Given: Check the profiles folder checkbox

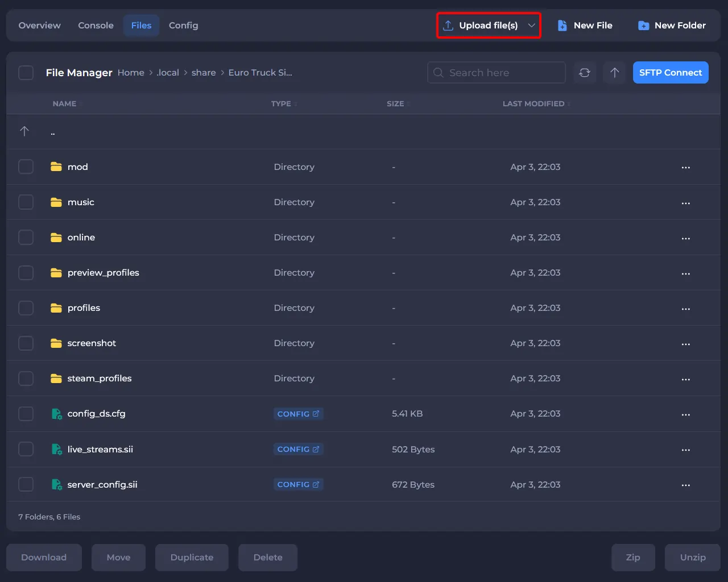Looking at the screenshot, I should click(x=26, y=308).
